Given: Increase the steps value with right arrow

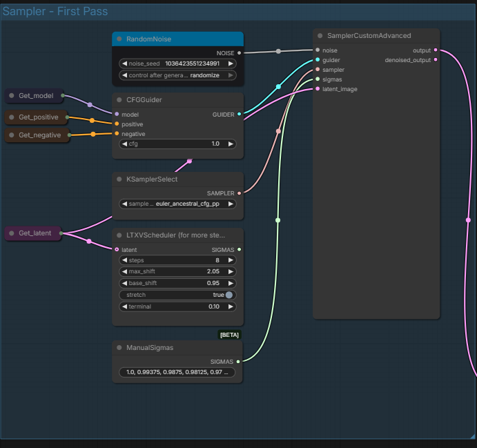Looking at the screenshot, I should click(x=231, y=260).
